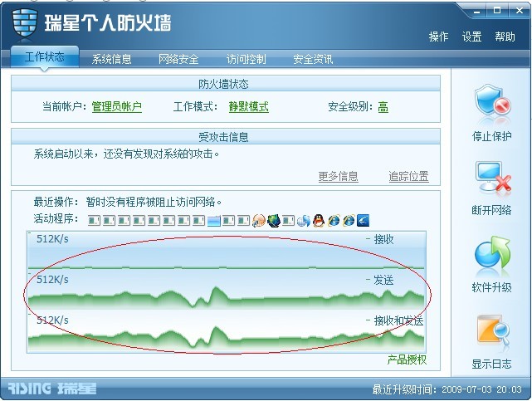The height and width of the screenshot is (401, 532).
Task: Click the 工作模式 label
Action: 195,107
